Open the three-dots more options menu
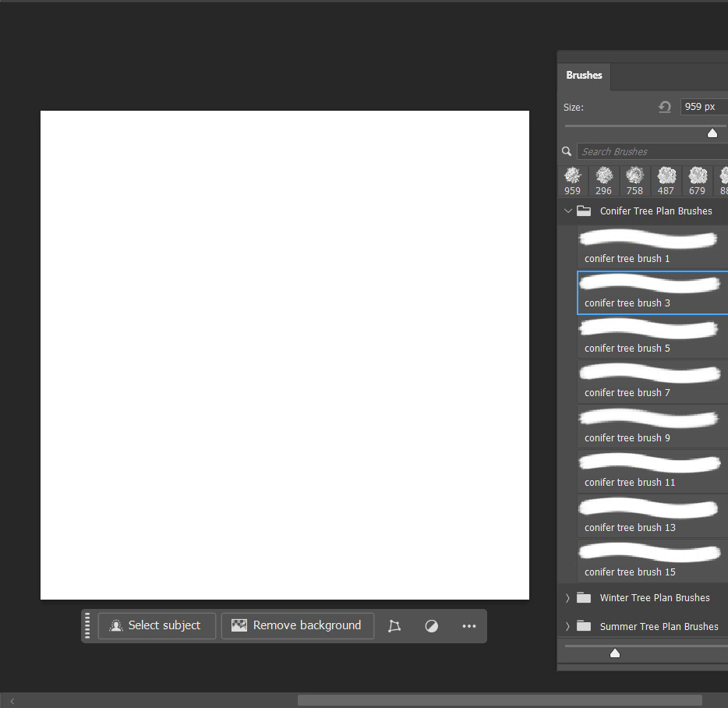The image size is (728, 708). pos(468,626)
